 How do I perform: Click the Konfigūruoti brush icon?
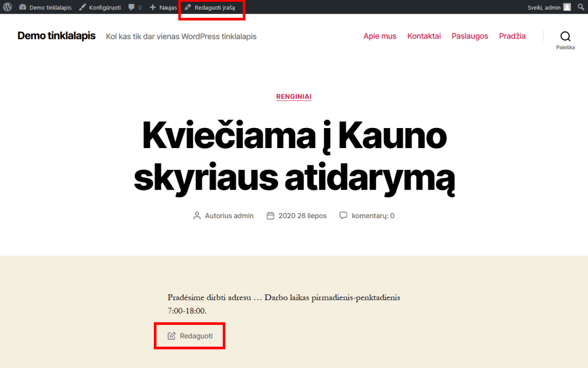point(83,7)
